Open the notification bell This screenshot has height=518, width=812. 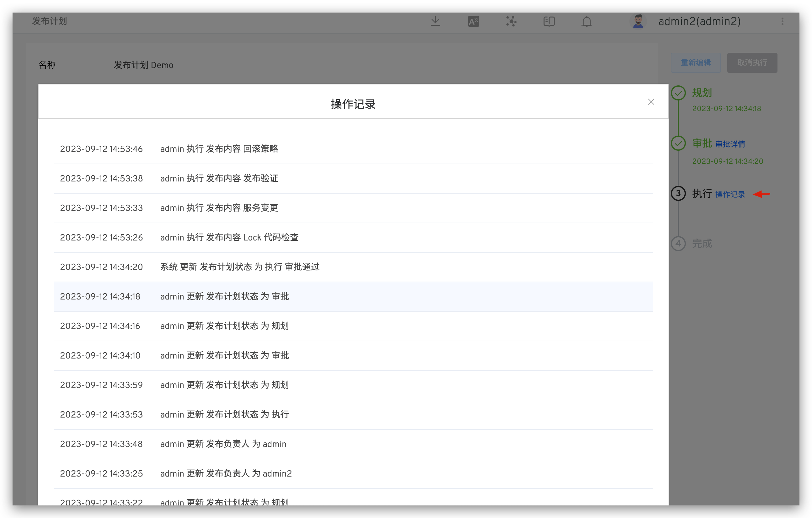pos(587,21)
